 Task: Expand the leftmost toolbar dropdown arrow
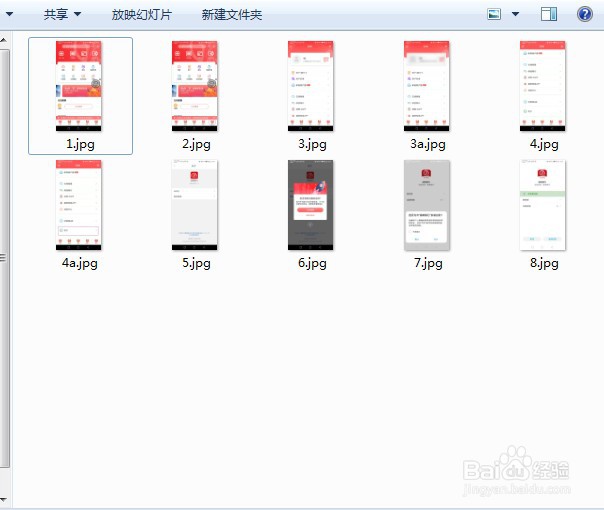9,14
